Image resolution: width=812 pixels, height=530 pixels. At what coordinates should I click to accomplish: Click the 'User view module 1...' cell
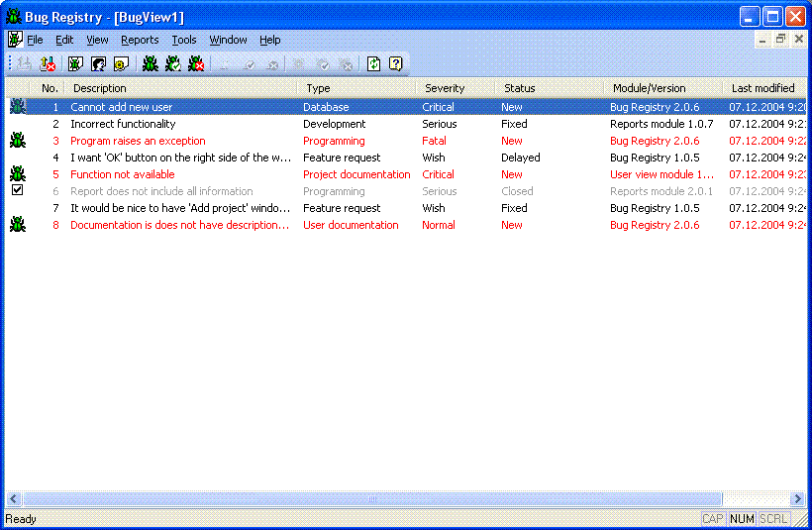(661, 174)
